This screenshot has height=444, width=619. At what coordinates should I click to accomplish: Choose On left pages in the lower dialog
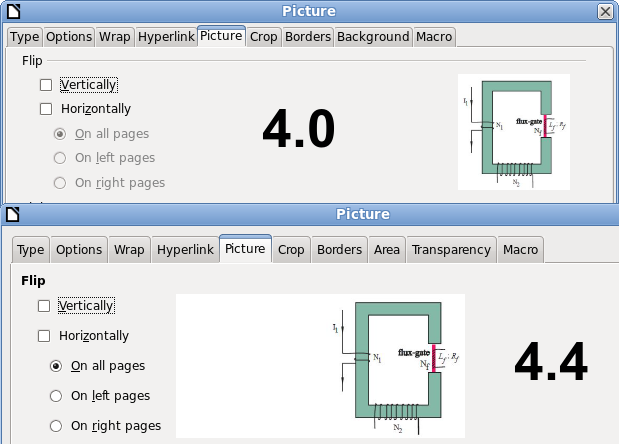(58, 396)
